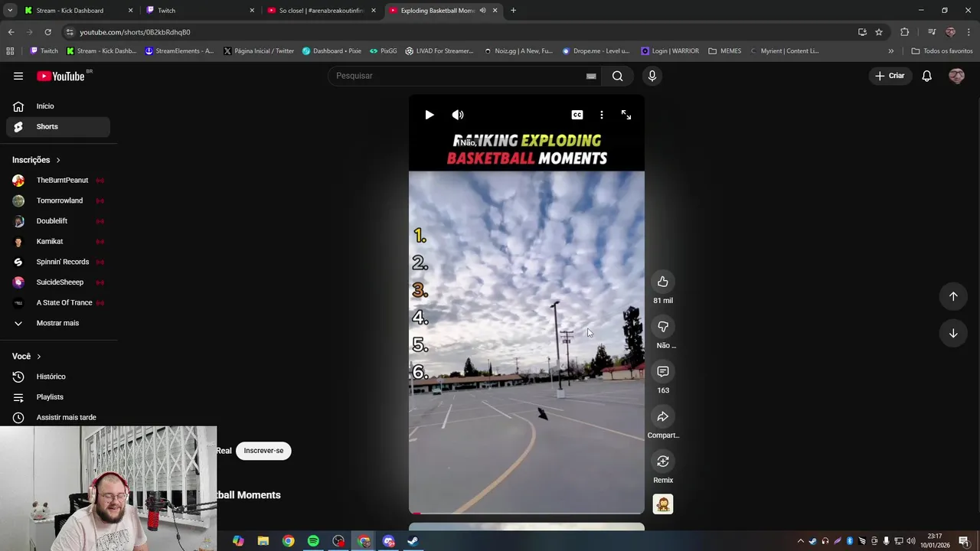Toggle closed captions on the Short
Screen dimensions: 980x551
coord(577,115)
